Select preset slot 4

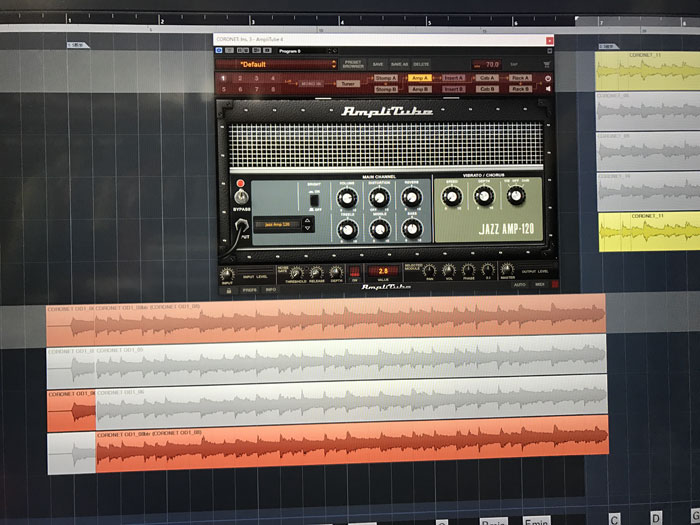(273, 78)
